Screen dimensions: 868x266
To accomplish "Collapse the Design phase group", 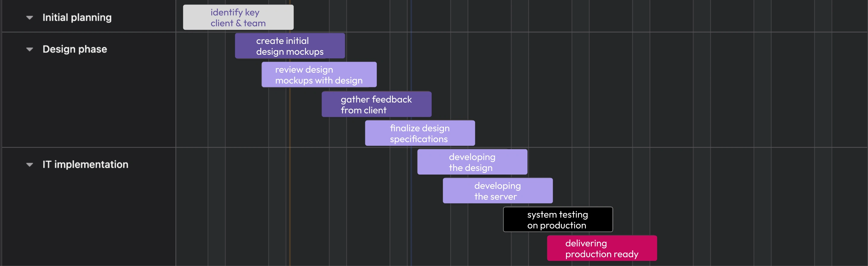I will (30, 49).
